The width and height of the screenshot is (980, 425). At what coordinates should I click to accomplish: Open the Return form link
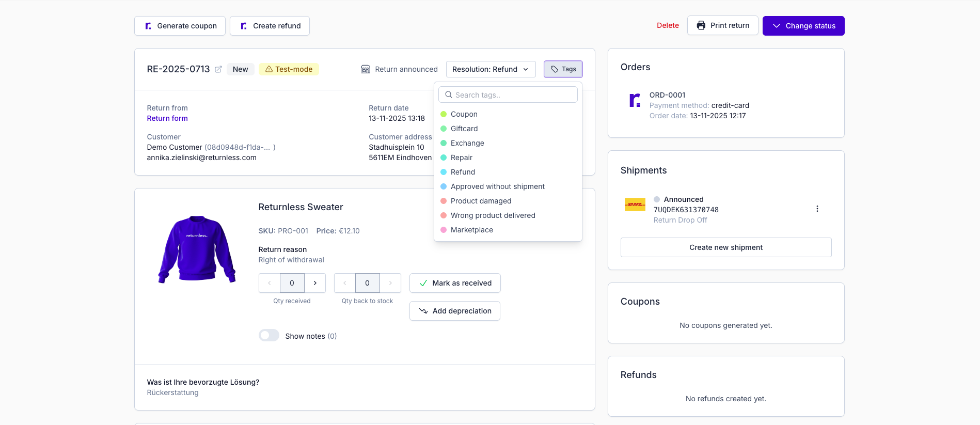tap(167, 118)
